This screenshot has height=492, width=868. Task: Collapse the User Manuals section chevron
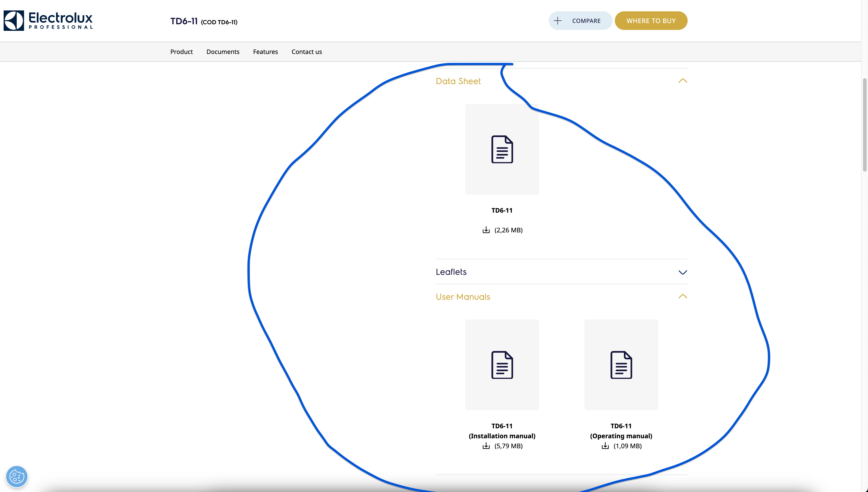click(682, 296)
